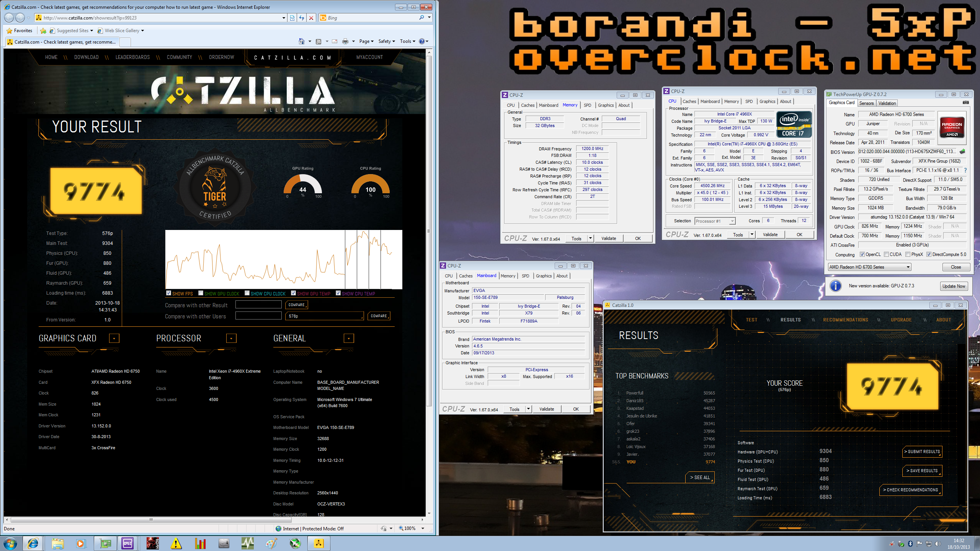Screen dimensions: 980x551
Task: Click IE horizontal scrollbar thumb
Action: point(151,520)
